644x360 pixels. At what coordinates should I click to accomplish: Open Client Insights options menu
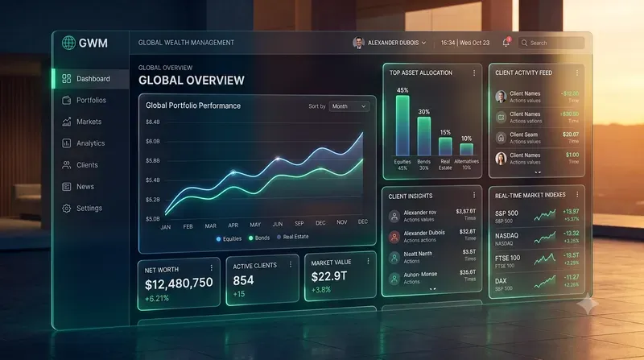pos(474,195)
